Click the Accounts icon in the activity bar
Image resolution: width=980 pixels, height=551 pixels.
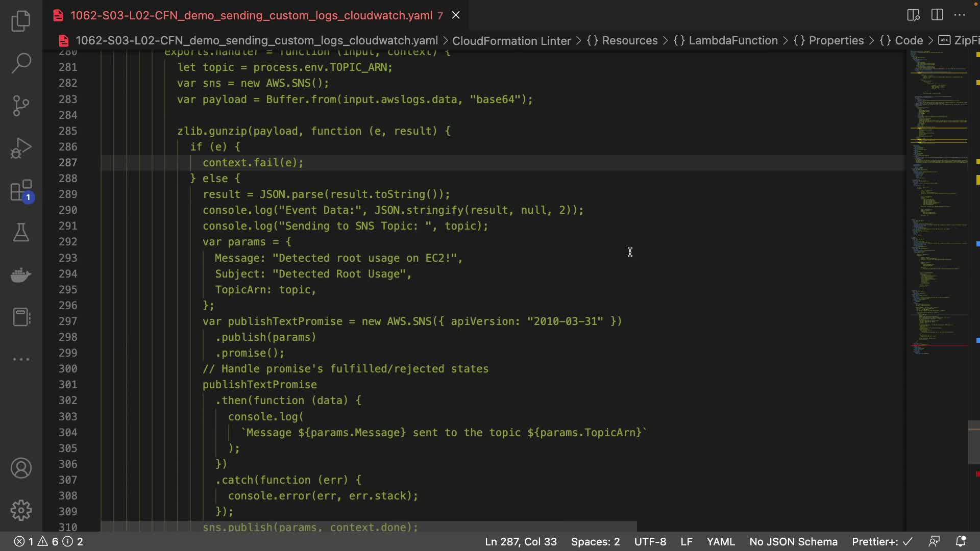pos(21,468)
